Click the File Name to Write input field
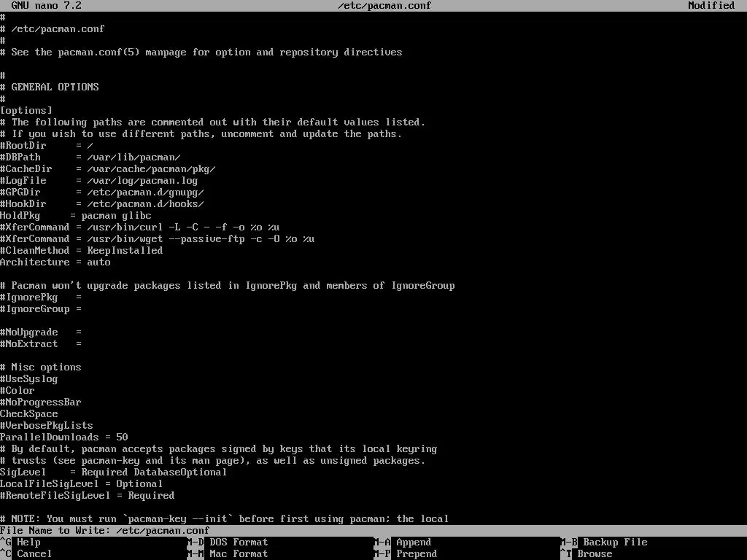This screenshot has width=747, height=560. (373, 531)
